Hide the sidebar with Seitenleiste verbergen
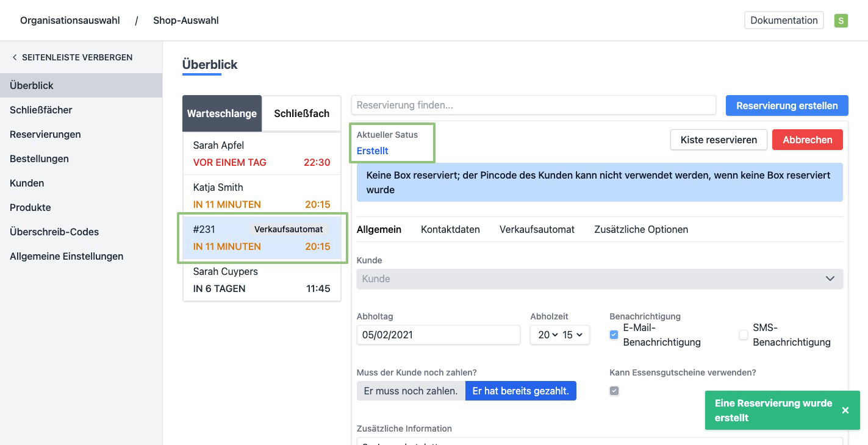The image size is (868, 445). 72,57
